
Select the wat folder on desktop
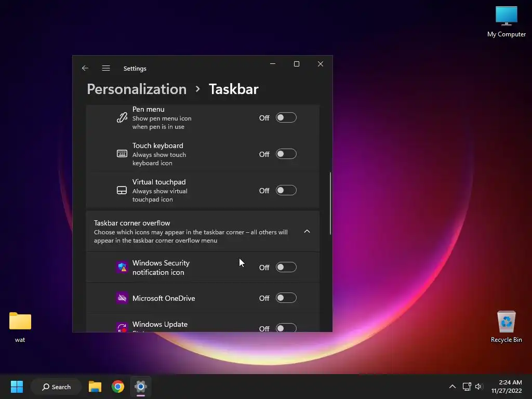coord(20,327)
